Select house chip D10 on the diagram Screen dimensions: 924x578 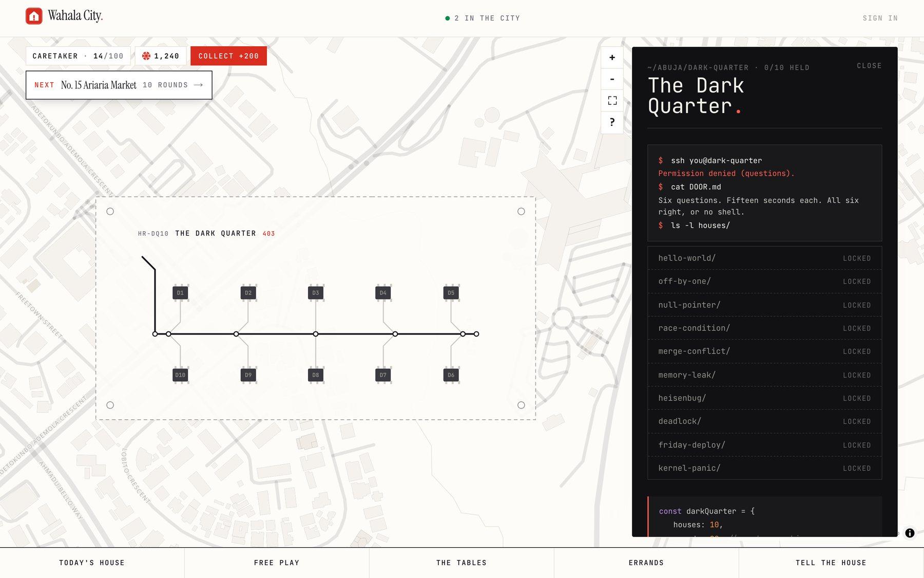pos(180,375)
